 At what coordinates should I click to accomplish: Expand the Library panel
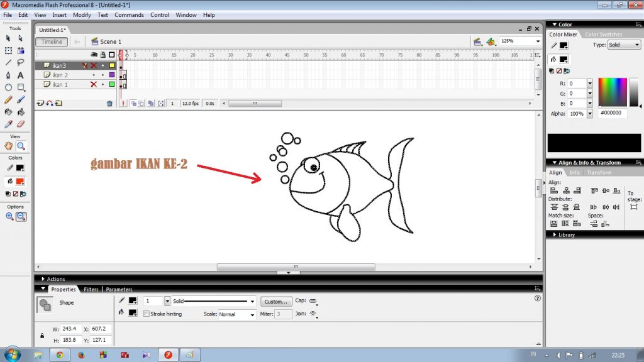point(555,235)
